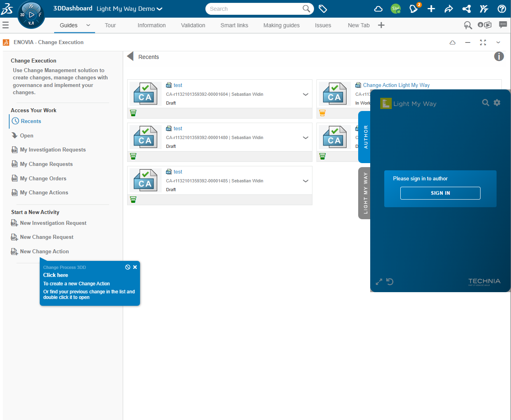Open Light My Way settings gear
The height and width of the screenshot is (420, 511).
[x=497, y=103]
